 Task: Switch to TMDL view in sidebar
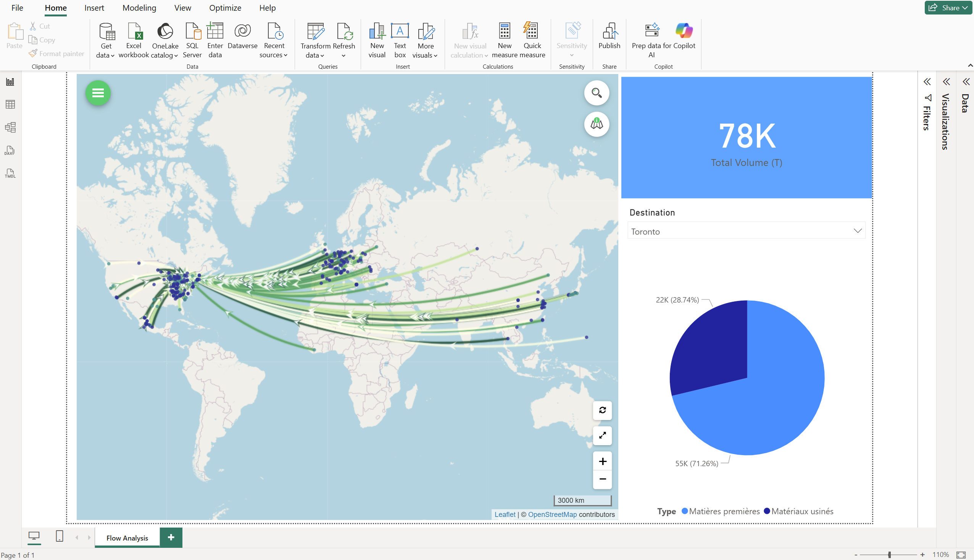tap(10, 174)
